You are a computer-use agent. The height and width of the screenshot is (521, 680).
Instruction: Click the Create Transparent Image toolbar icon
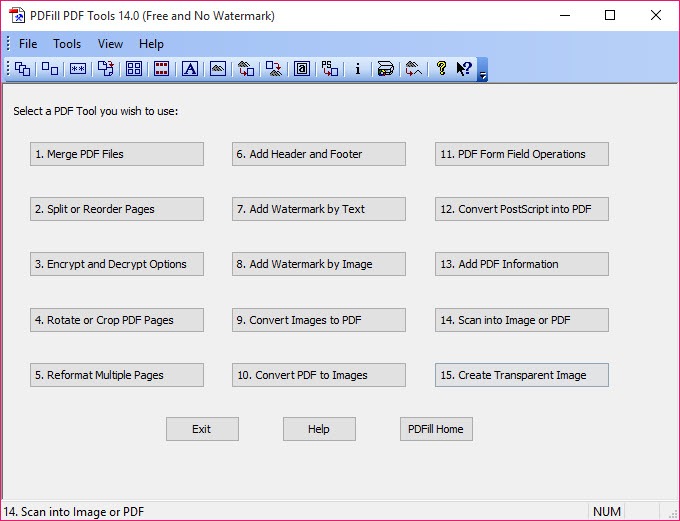pos(413,69)
